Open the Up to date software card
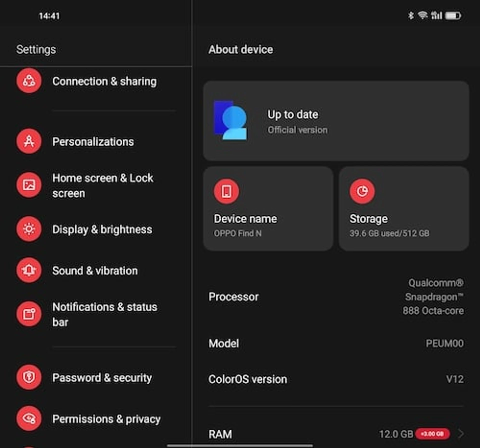The height and width of the screenshot is (448, 480). click(336, 121)
